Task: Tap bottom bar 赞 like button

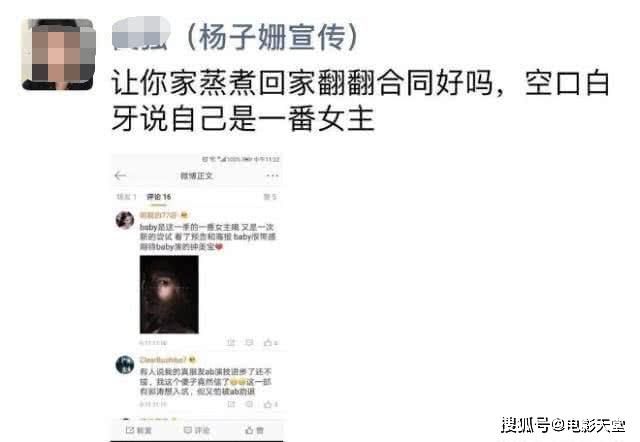Action: click(x=254, y=430)
